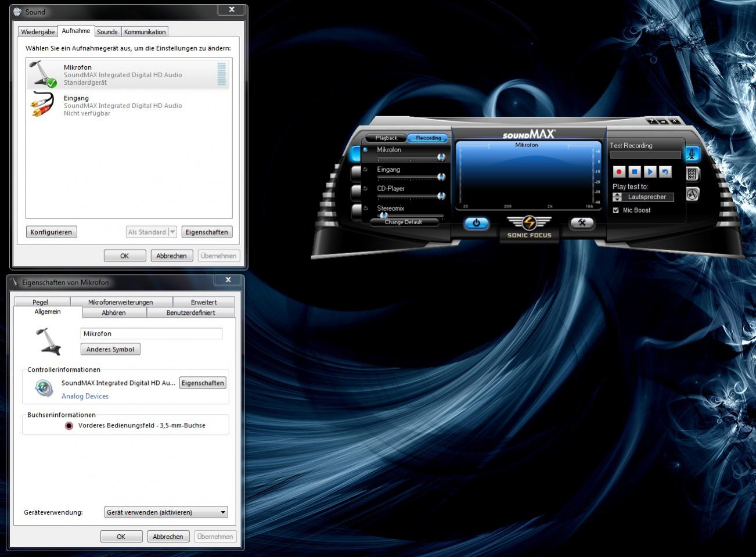
Task: Open SoundMAX help question mark
Action: (651, 121)
